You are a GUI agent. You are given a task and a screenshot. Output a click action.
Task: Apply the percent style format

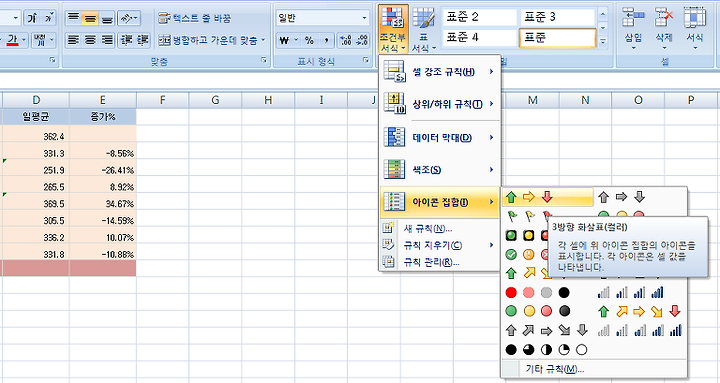(x=309, y=40)
